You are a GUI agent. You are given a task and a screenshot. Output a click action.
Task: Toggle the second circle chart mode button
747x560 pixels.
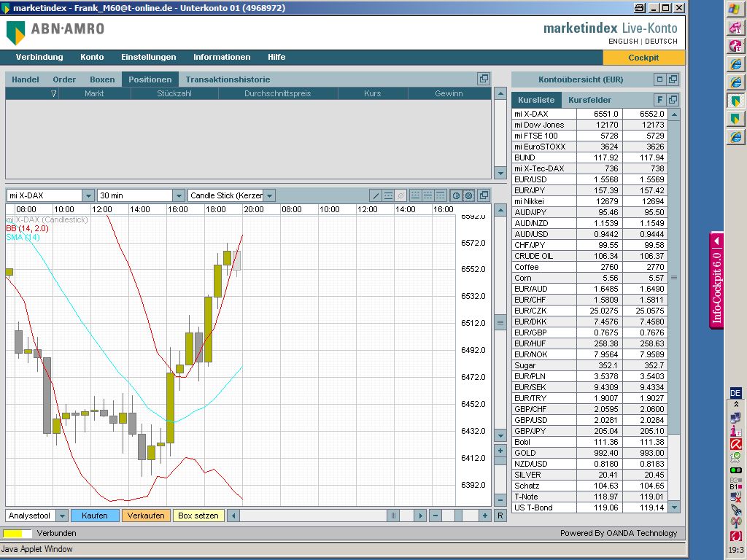pos(468,195)
